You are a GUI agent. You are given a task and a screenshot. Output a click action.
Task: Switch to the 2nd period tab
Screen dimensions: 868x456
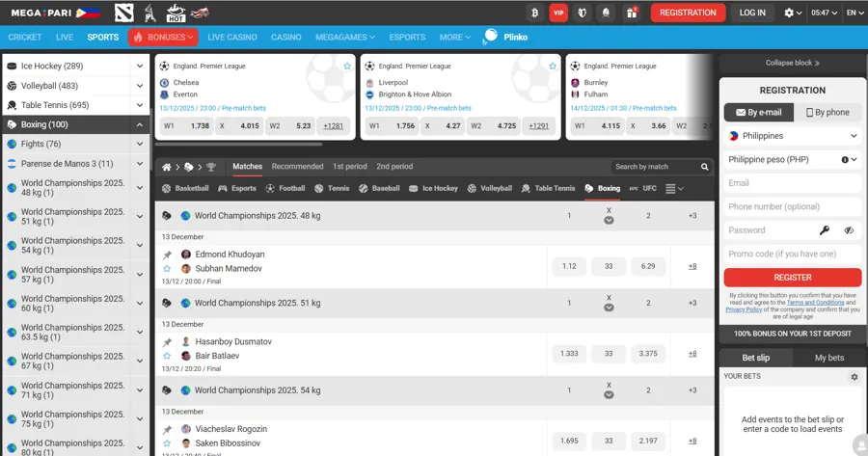[x=394, y=166]
